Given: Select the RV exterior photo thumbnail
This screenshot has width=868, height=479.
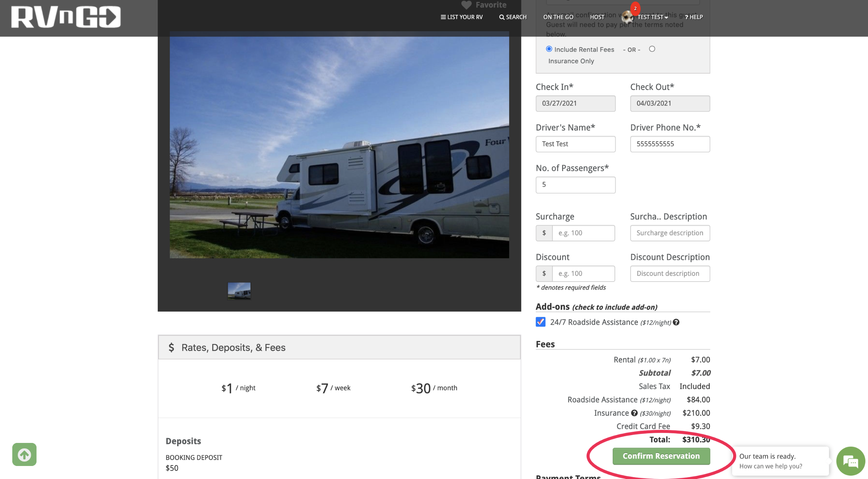Looking at the screenshot, I should pos(239,290).
